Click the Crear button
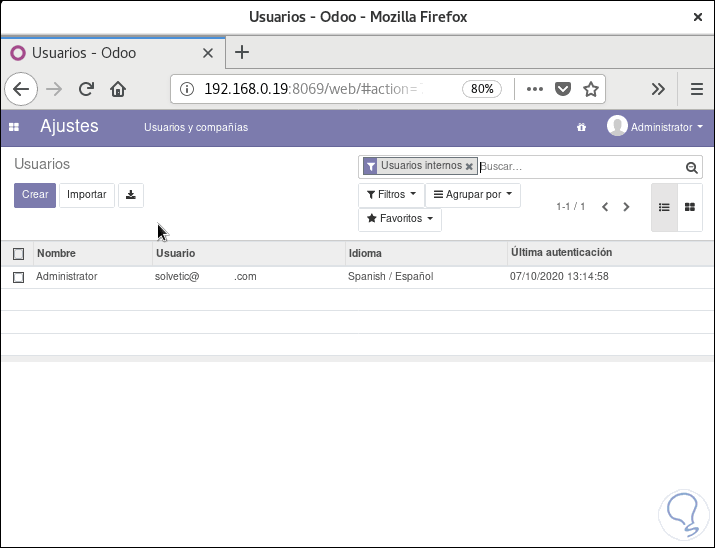The width and height of the screenshot is (715, 548). coord(35,195)
